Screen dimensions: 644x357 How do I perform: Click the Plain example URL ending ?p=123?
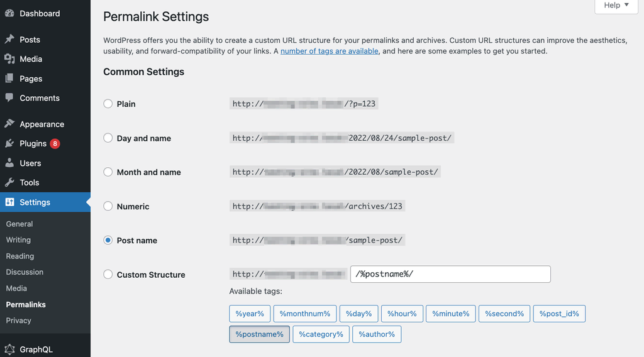(x=304, y=104)
